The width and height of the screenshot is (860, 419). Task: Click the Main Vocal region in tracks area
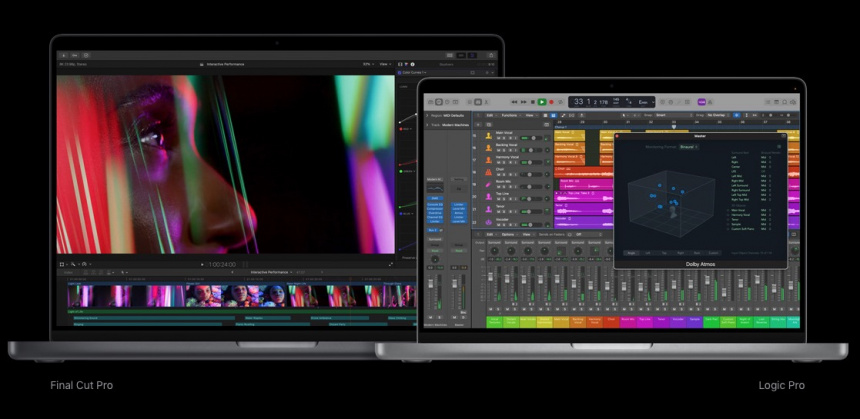click(569, 135)
